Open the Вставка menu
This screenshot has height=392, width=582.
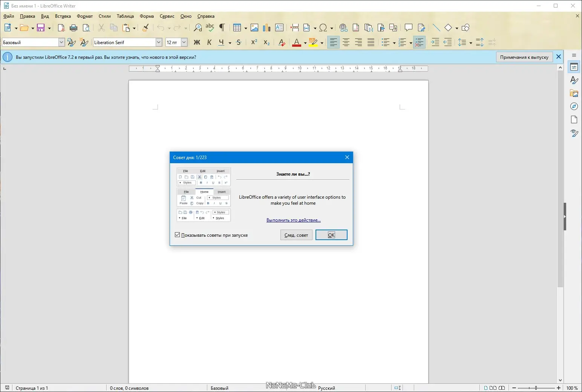tap(63, 16)
